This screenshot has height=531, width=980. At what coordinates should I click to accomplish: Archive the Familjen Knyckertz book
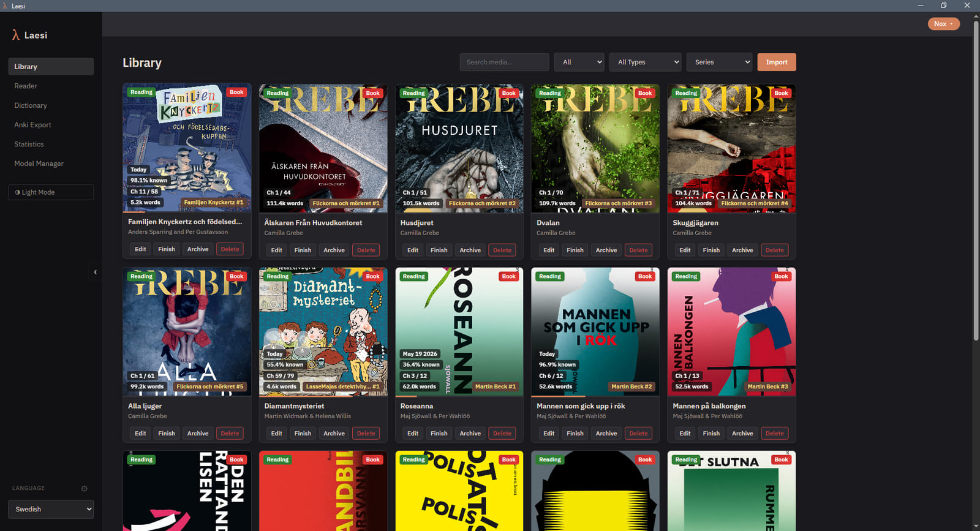pos(198,249)
